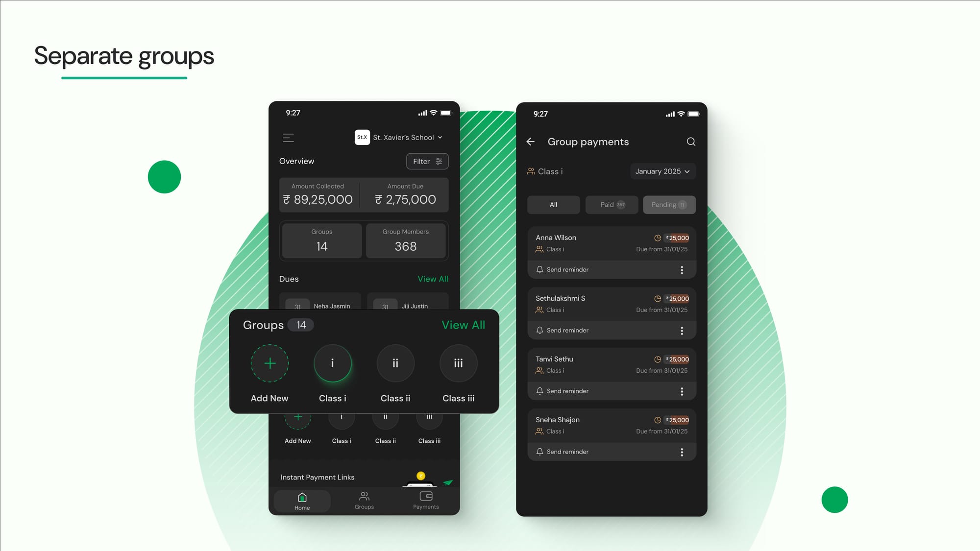Tap the search icon on Group payments screen
This screenshot has height=551, width=980.
(x=690, y=141)
